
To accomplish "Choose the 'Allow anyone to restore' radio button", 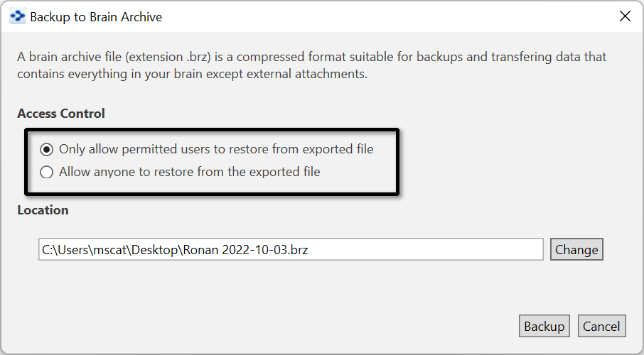I will [x=47, y=172].
